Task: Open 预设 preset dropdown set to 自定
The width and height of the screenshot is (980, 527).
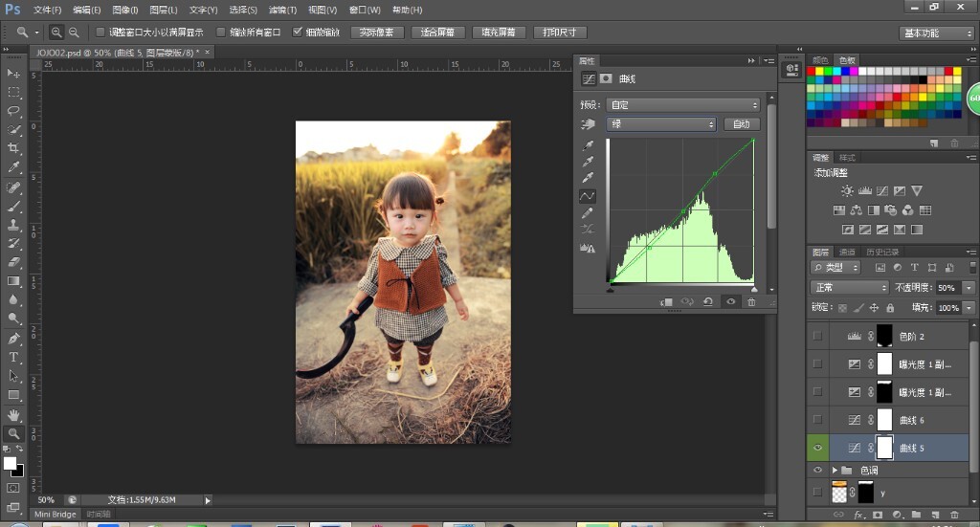Action: (683, 105)
